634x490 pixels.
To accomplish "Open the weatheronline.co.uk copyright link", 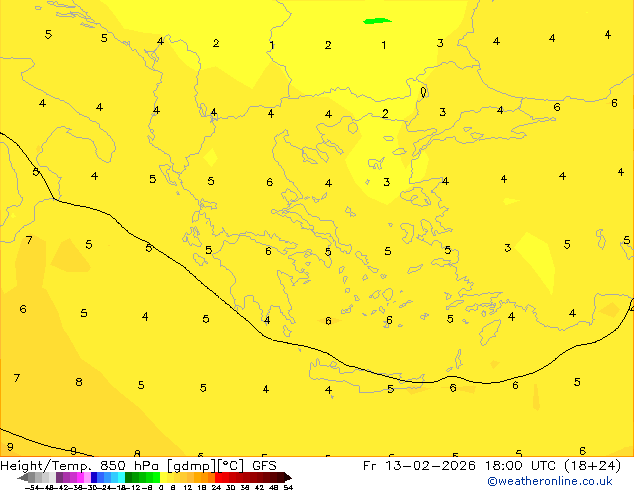I will pyautogui.click(x=550, y=481).
